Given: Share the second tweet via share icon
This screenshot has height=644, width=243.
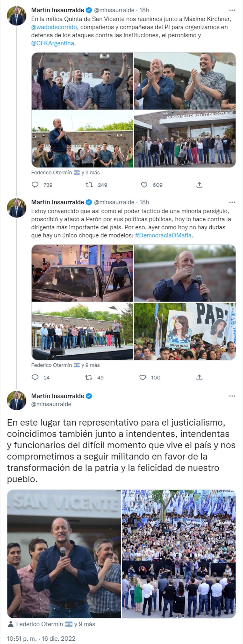Looking at the screenshot, I should click(199, 377).
